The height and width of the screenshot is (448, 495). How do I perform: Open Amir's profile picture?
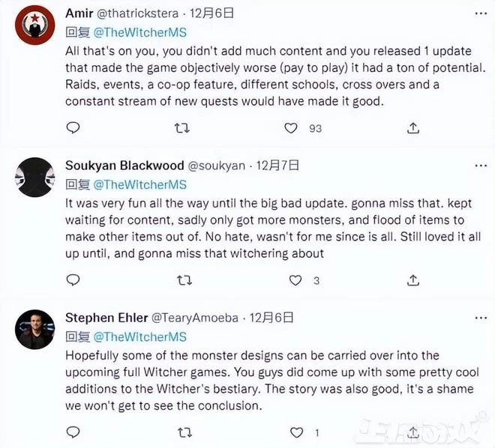pos(34,26)
